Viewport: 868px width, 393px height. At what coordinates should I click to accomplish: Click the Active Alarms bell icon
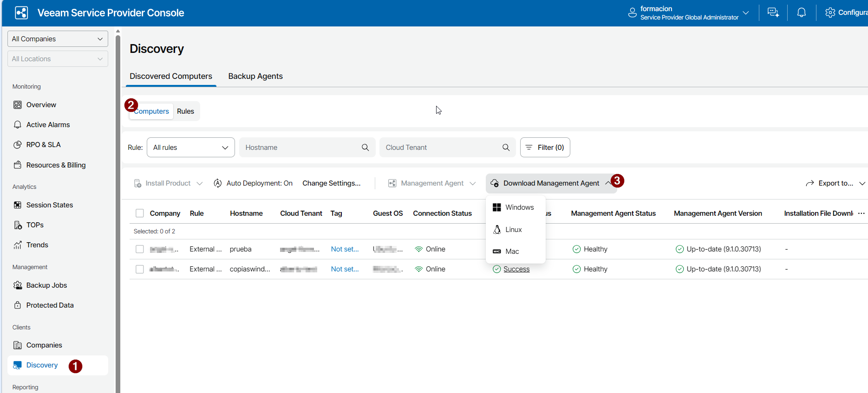(18, 125)
